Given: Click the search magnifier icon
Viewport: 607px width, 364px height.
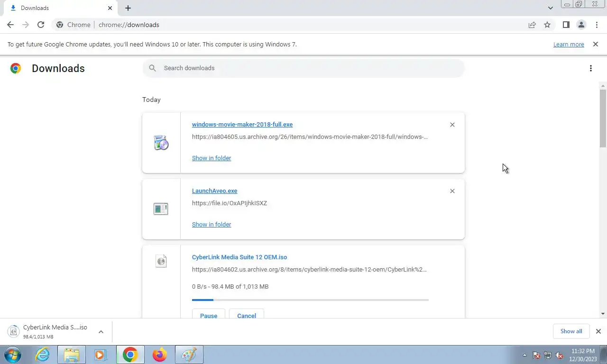Looking at the screenshot, I should point(152,68).
